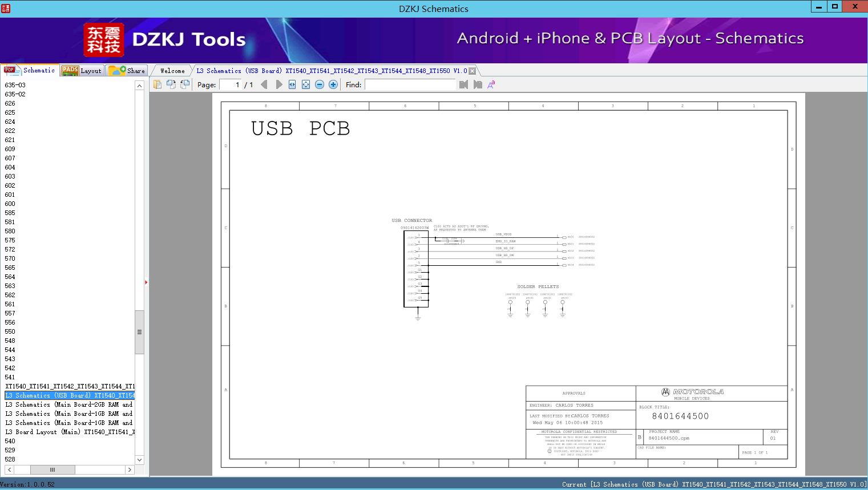Select the 540 tree item
The image size is (868, 490).
pos(10,441)
